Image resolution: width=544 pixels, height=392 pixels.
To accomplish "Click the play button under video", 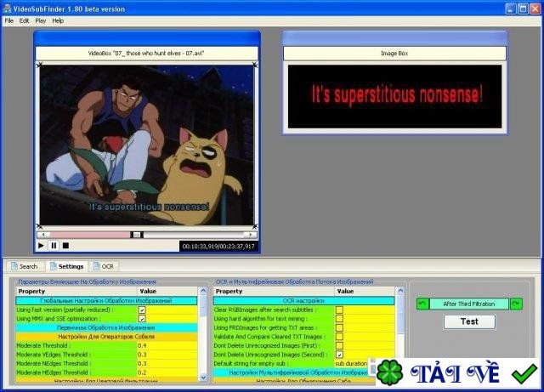I will [x=41, y=246].
